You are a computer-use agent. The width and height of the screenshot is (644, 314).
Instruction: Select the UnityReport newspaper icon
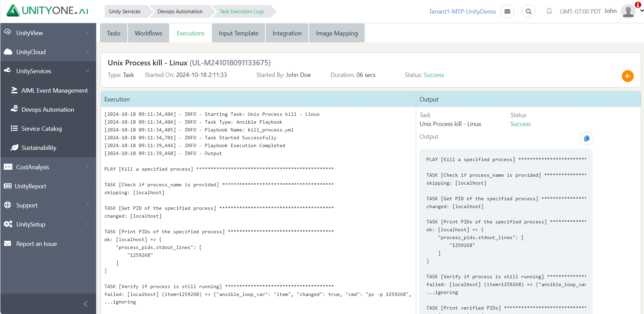[x=8, y=186]
